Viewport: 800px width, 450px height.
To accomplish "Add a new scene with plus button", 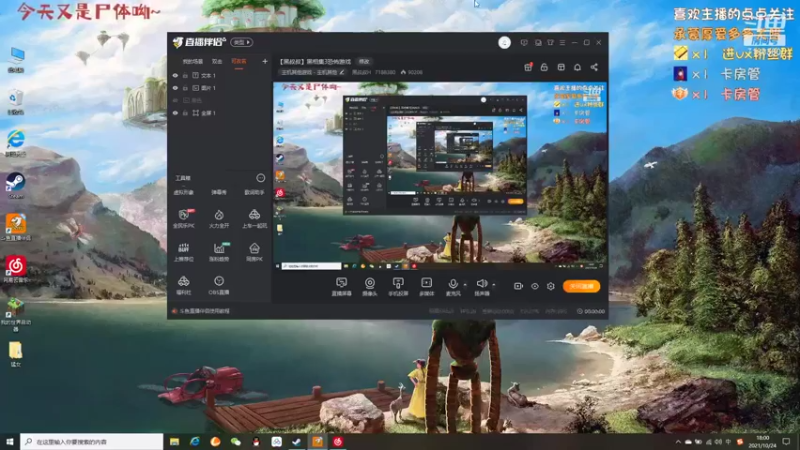I will (265, 61).
